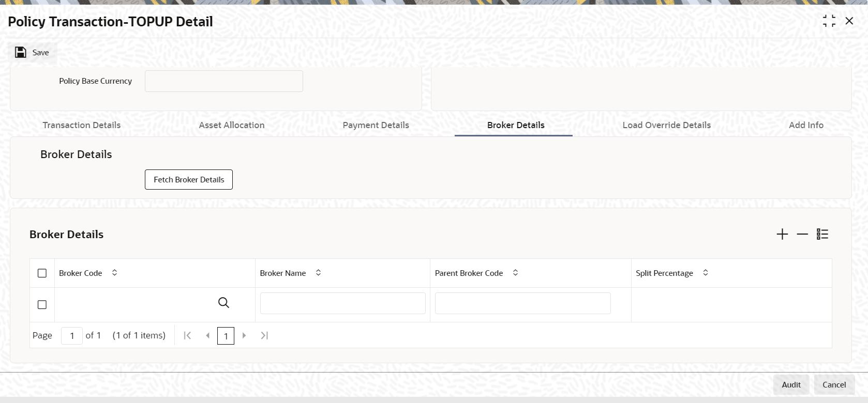
Task: Click current page 1 pagination button
Action: [x=226, y=336]
